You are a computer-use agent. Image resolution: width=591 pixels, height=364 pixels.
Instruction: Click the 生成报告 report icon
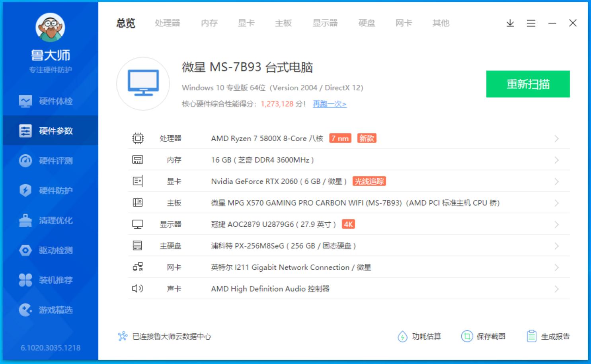pos(532,336)
